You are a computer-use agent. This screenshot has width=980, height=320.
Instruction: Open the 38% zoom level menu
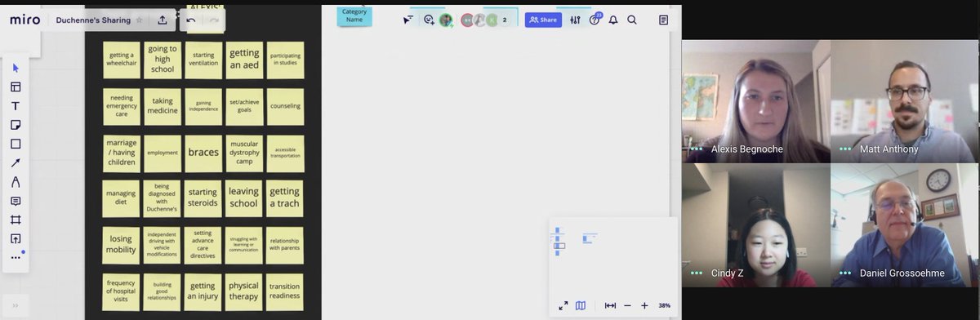point(665,305)
